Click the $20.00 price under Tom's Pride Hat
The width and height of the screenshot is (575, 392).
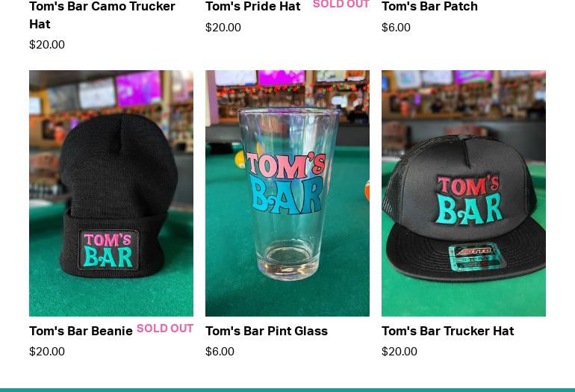click(x=223, y=28)
